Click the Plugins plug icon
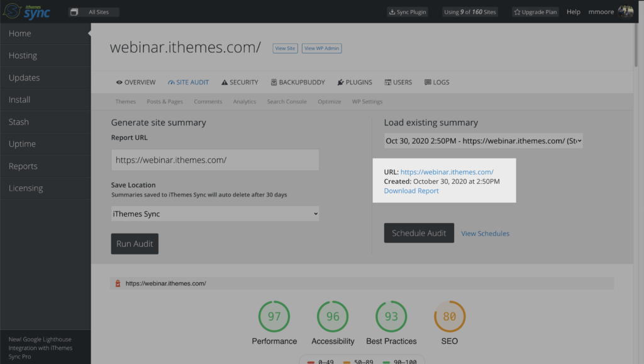The height and width of the screenshot is (364, 644). pos(340,82)
